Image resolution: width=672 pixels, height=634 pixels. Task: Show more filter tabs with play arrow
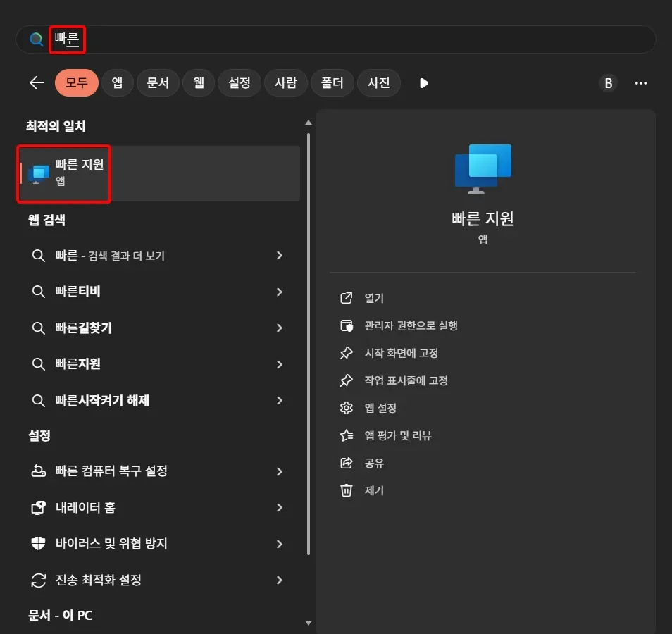coord(423,83)
